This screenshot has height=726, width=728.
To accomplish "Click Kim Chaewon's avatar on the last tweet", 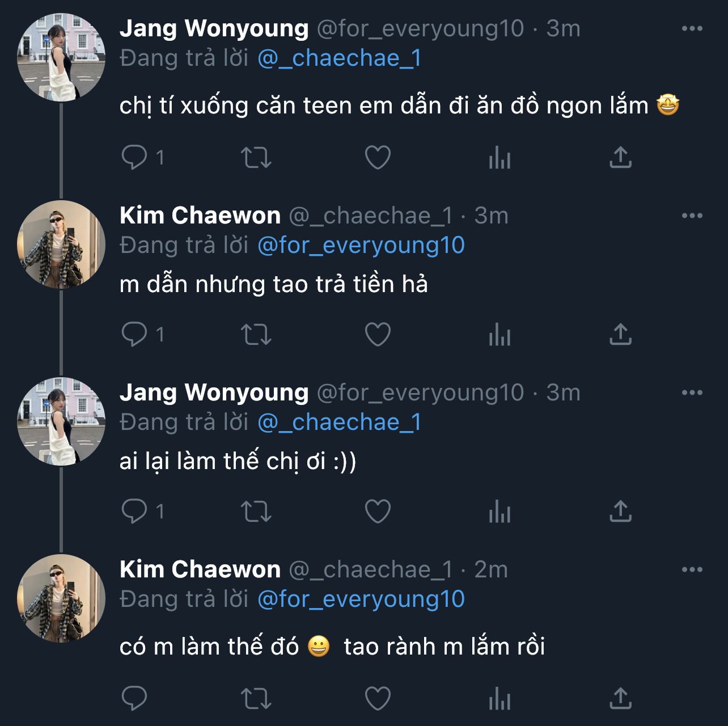I will pos(61,598).
